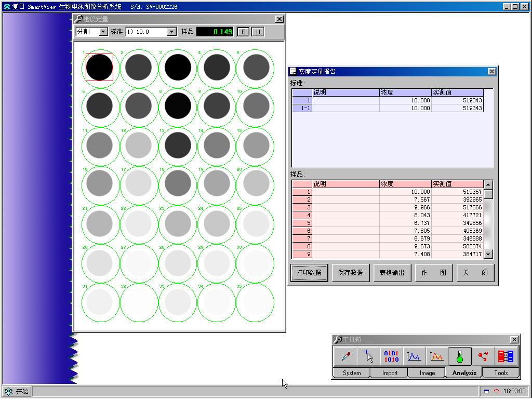Select the eyedropper tool in toolbox
The width and height of the screenshot is (532, 399).
(x=345, y=356)
